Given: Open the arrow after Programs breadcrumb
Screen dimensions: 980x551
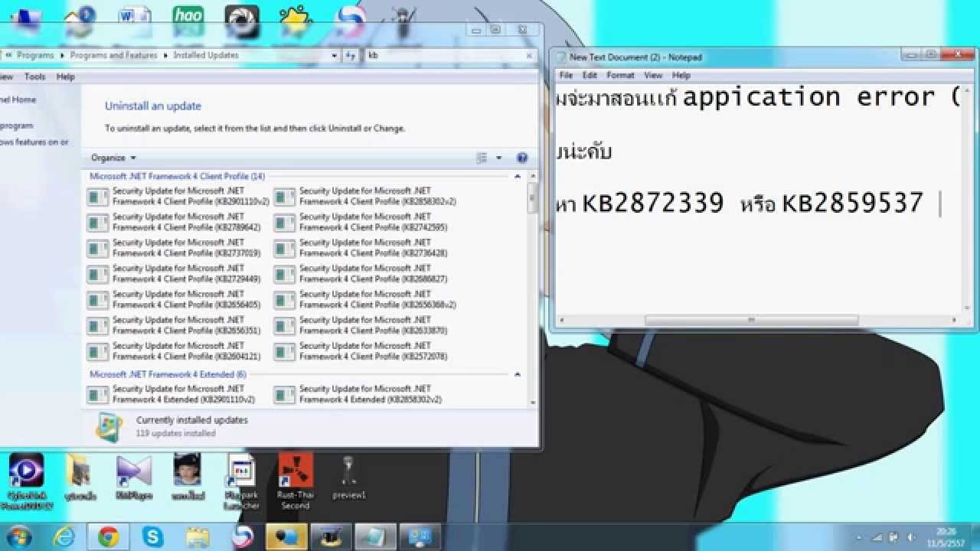Looking at the screenshot, I should (61, 55).
